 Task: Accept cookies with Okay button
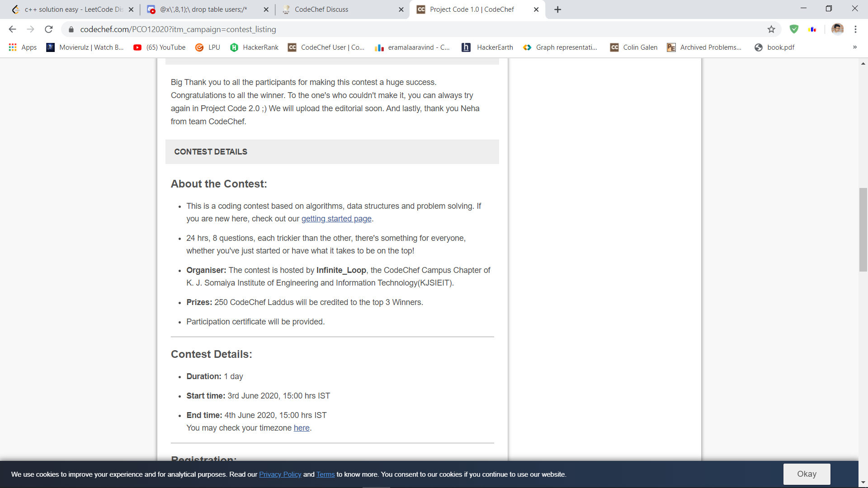[807, 474]
